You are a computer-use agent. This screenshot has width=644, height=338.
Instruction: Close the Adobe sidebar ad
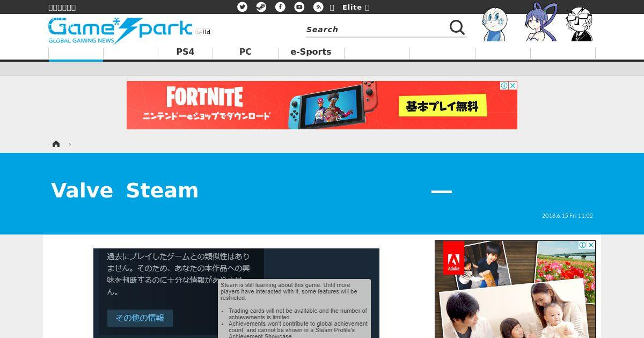click(x=591, y=245)
